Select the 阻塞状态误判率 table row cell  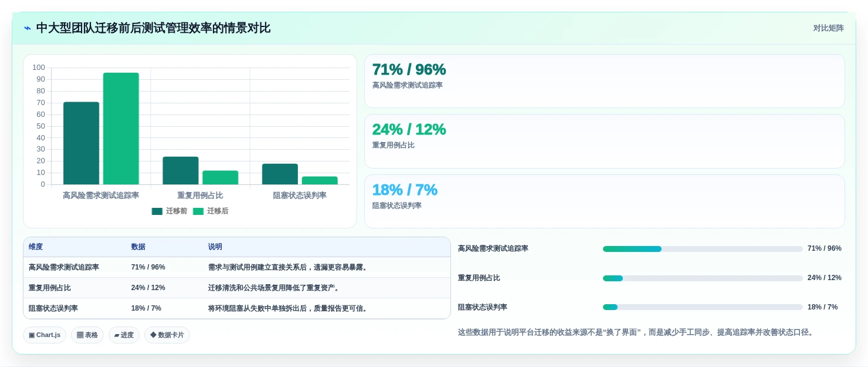(x=53, y=308)
